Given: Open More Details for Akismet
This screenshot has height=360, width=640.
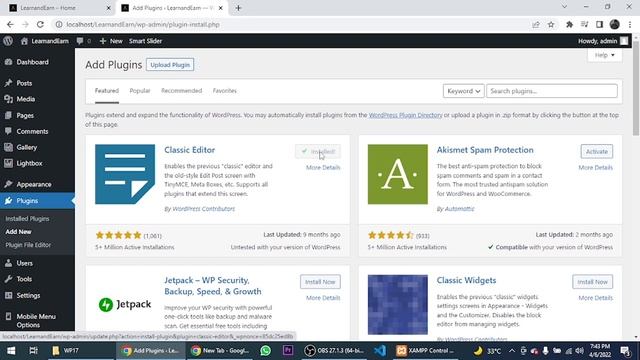Looking at the screenshot, I should coord(595,167).
